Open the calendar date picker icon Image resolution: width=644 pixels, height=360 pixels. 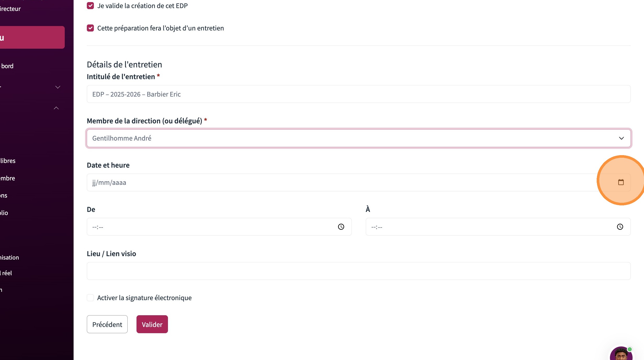(x=621, y=182)
